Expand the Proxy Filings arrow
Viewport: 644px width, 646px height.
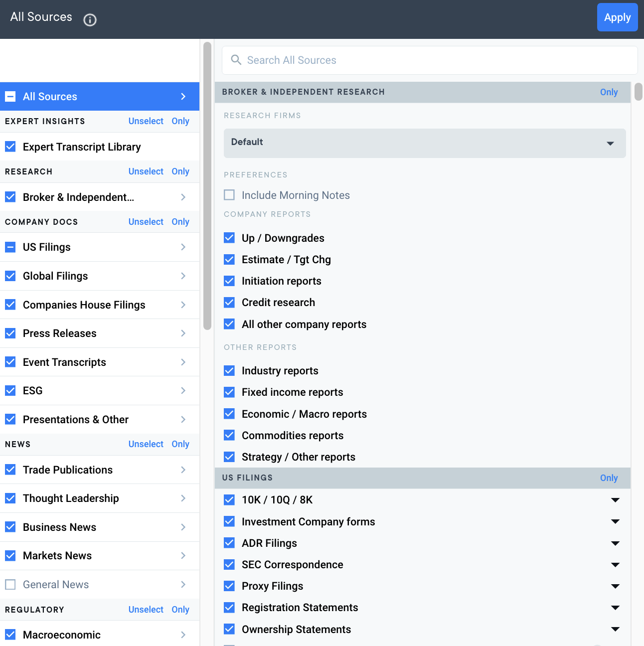pos(615,586)
